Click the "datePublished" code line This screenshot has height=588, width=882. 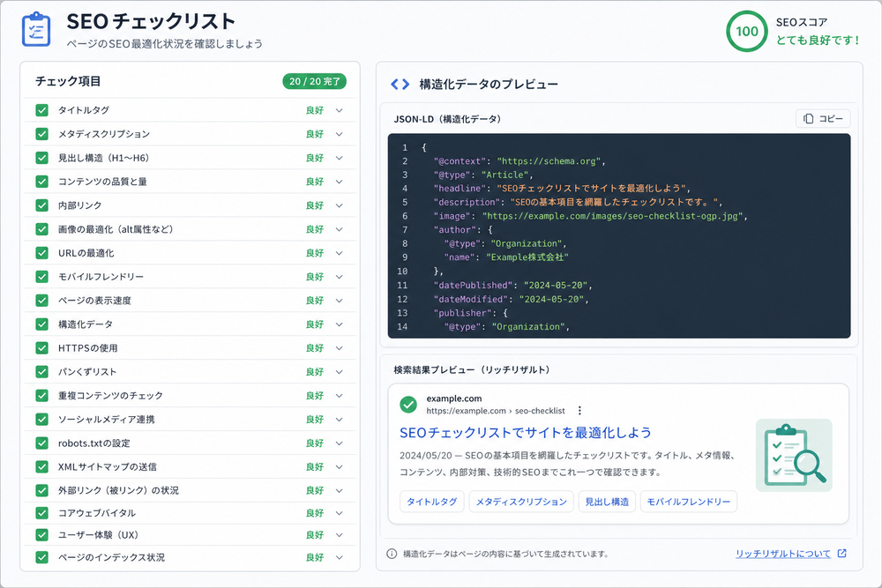pyautogui.click(x=513, y=285)
